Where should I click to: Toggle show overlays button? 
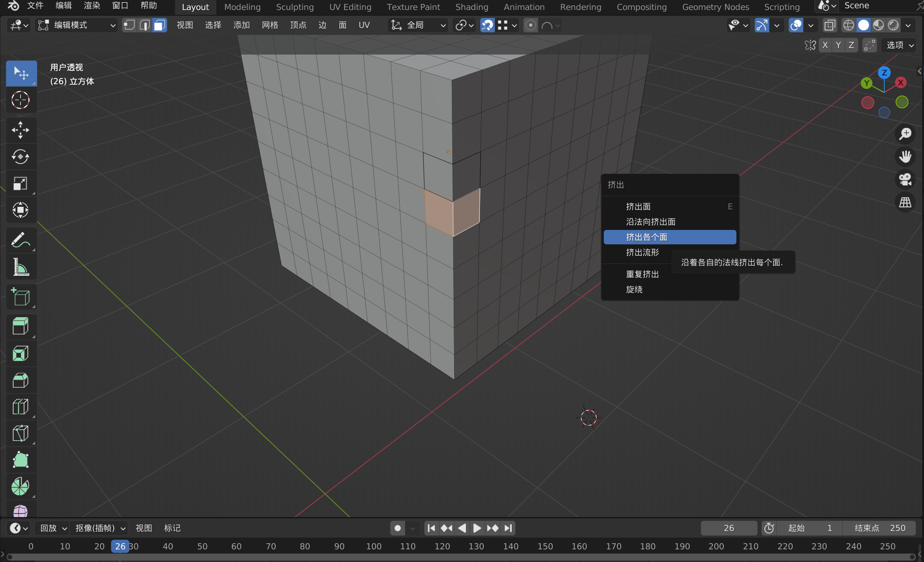[796, 25]
